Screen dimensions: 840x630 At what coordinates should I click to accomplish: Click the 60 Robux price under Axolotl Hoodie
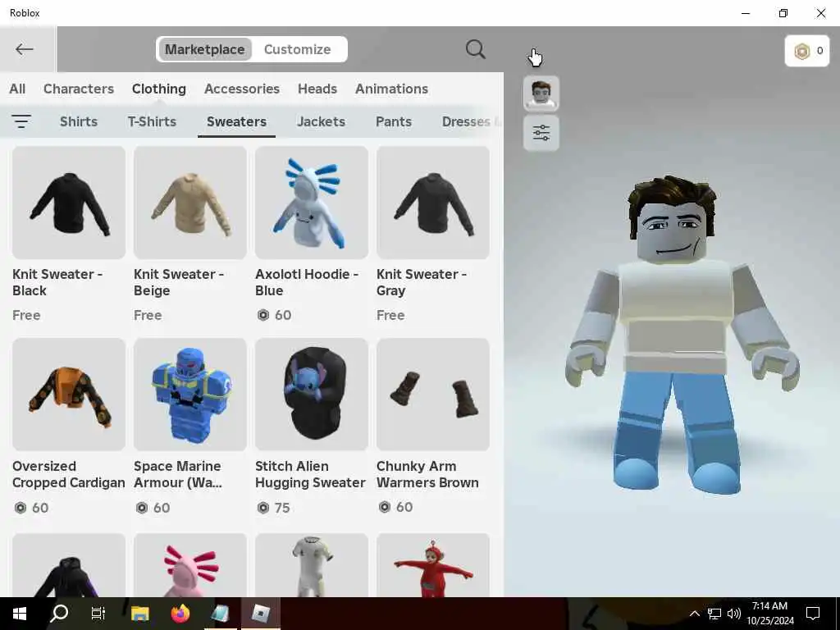[274, 315]
